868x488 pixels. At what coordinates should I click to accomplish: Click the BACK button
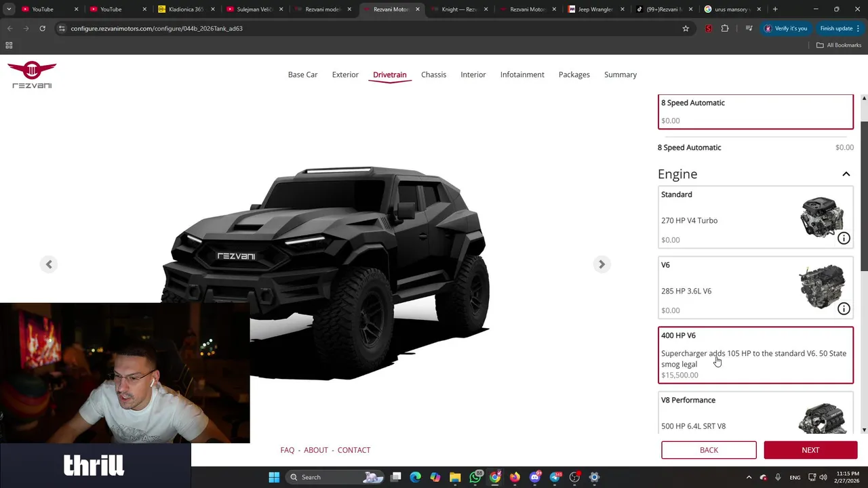coord(709,450)
